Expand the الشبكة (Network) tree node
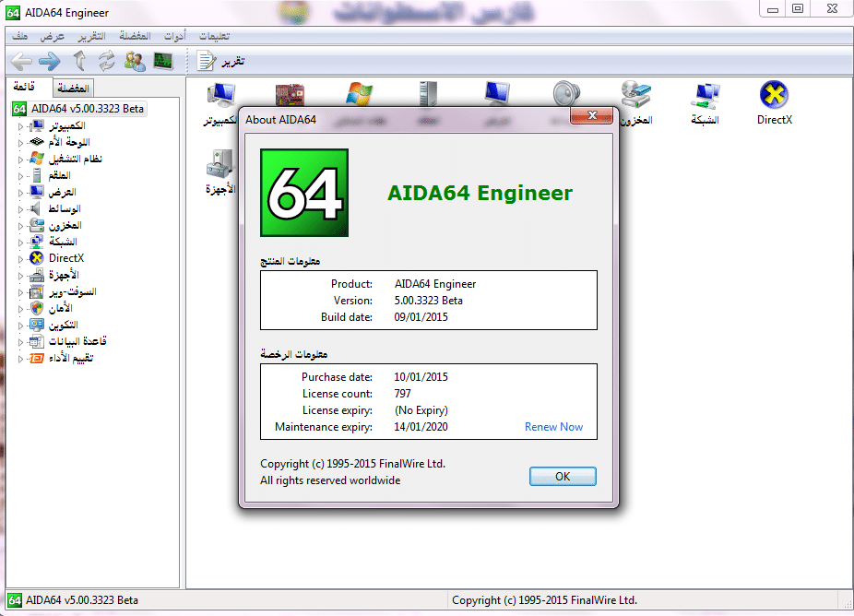 coord(20,243)
